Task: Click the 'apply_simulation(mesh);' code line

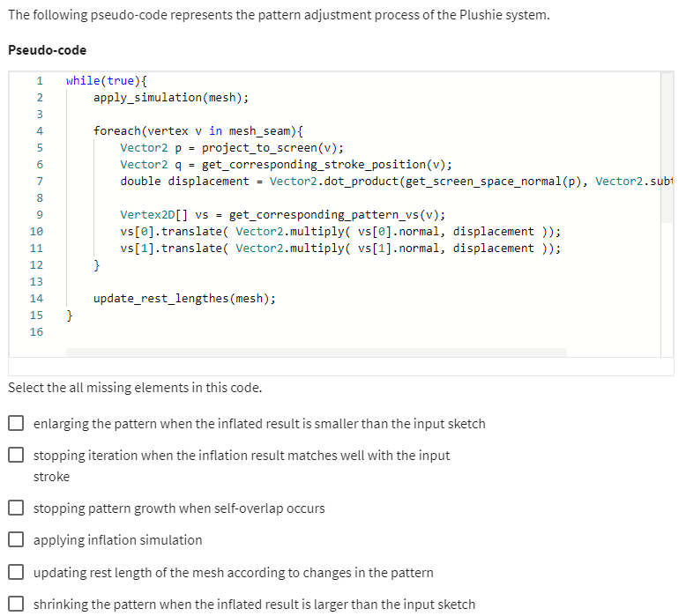Action: [x=171, y=98]
